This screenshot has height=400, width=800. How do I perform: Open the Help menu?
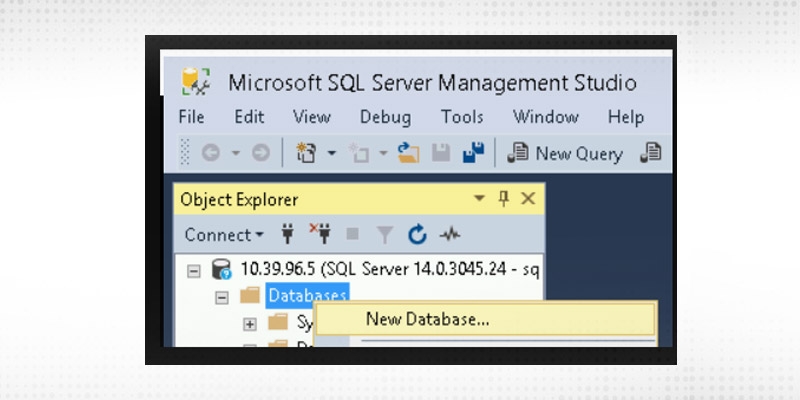(626, 117)
